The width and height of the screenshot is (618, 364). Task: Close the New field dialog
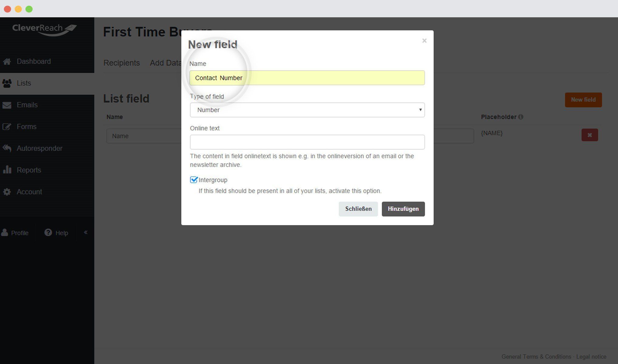click(x=424, y=41)
